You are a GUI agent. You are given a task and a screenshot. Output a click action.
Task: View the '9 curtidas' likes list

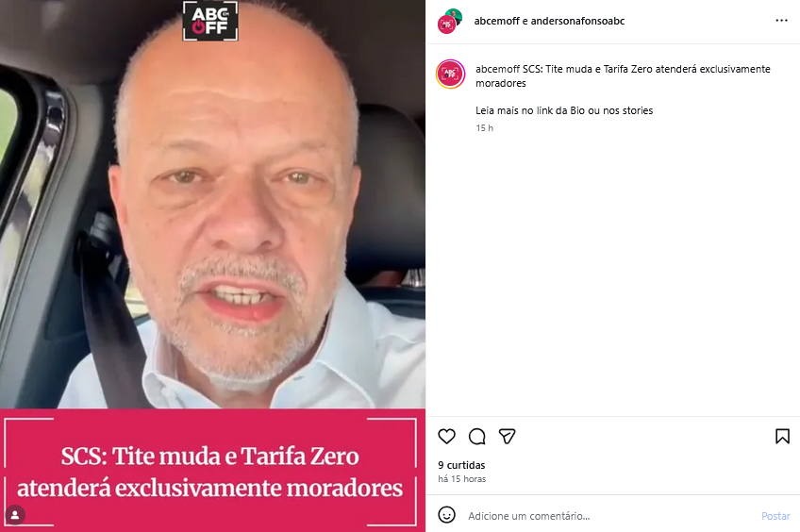click(461, 465)
